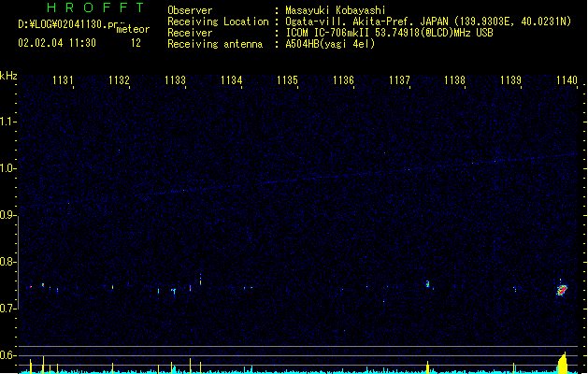This screenshot has height=374, width=588.
Task: Click the Observer label
Action: tap(190, 10)
